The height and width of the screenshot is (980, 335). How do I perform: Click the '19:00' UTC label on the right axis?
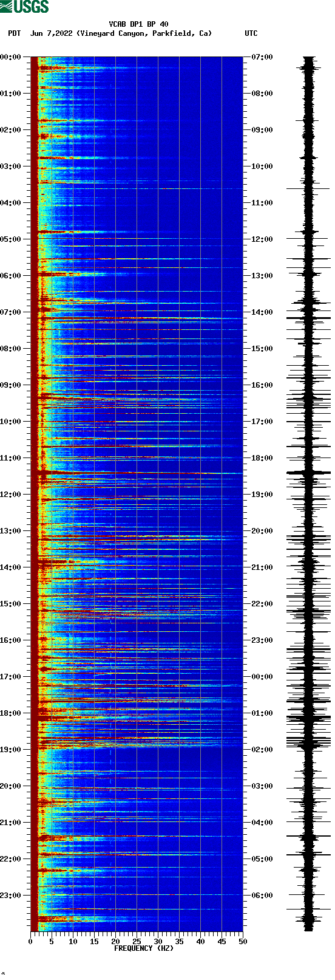pos(262,495)
